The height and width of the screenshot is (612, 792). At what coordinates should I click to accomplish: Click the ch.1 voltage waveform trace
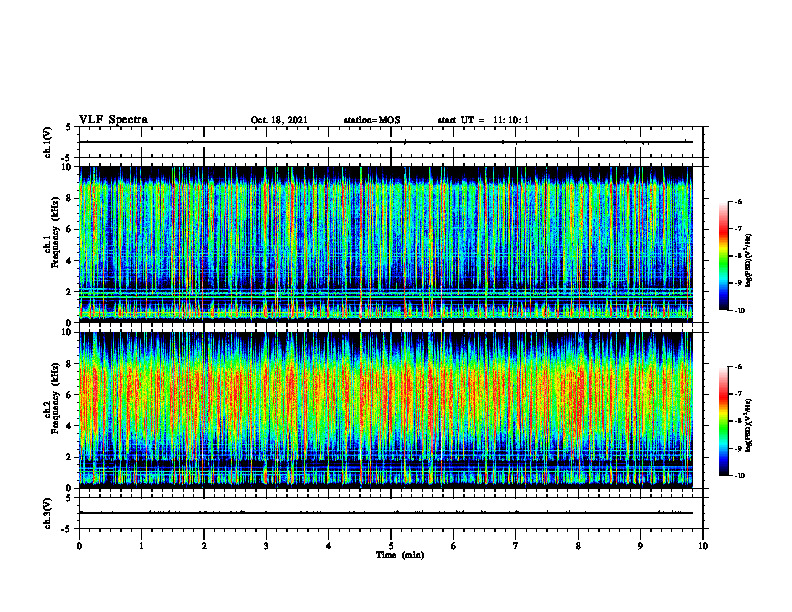coord(386,142)
